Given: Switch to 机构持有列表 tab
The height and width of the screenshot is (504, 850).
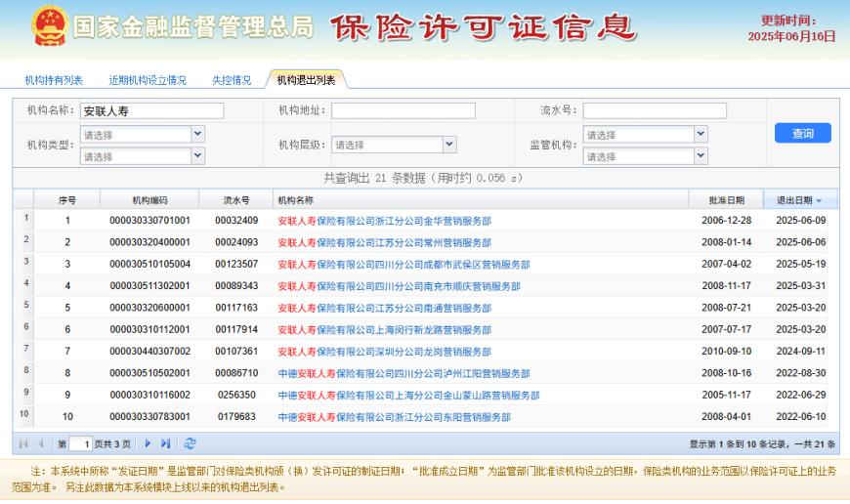Looking at the screenshot, I should [54, 80].
